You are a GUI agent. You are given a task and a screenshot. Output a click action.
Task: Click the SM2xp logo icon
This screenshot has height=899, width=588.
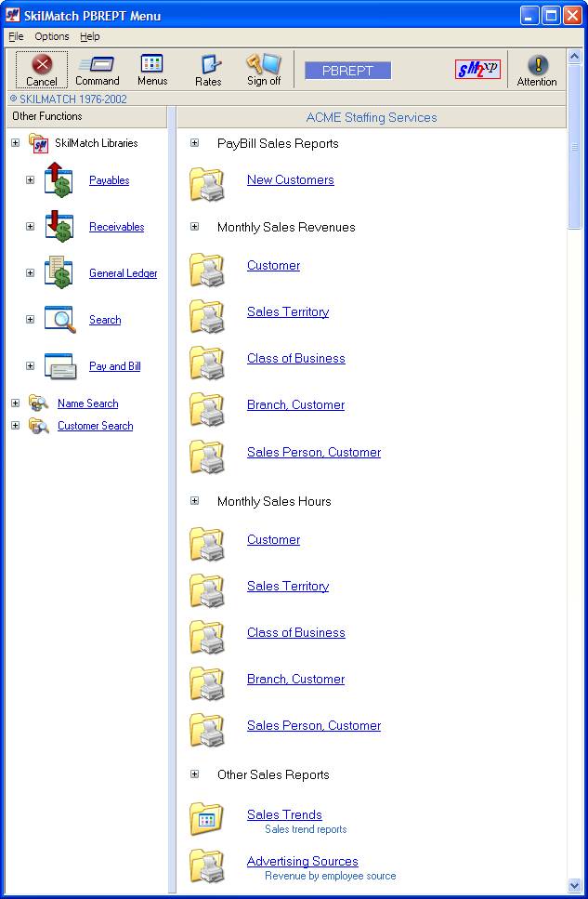pos(477,70)
